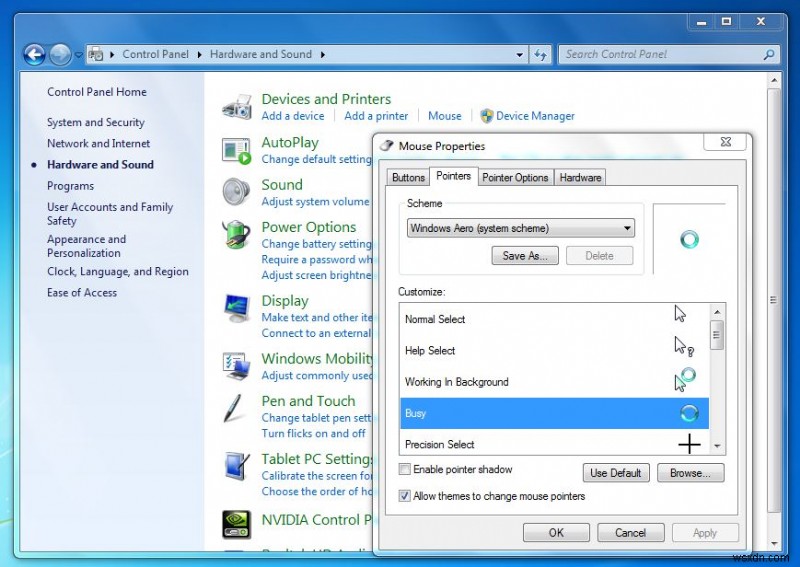Open the Buttons tab
800x567 pixels.
tap(408, 178)
